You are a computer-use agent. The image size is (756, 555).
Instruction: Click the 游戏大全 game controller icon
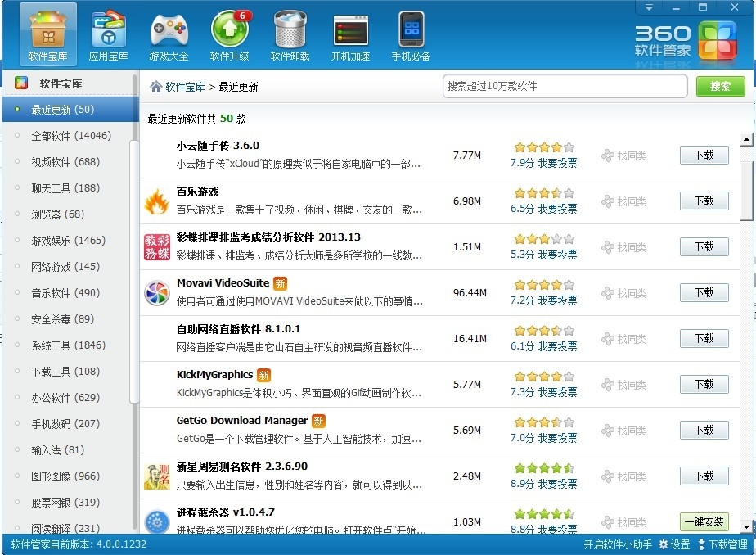(x=169, y=29)
